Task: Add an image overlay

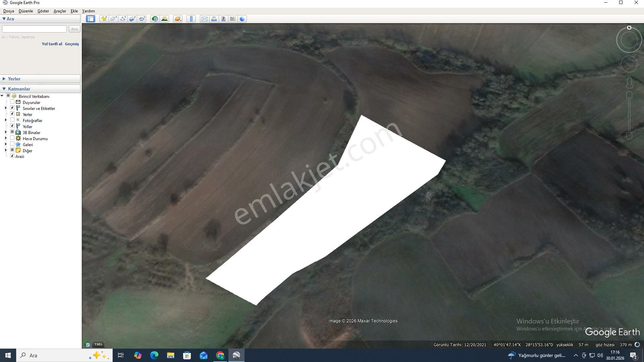Action: point(132,19)
